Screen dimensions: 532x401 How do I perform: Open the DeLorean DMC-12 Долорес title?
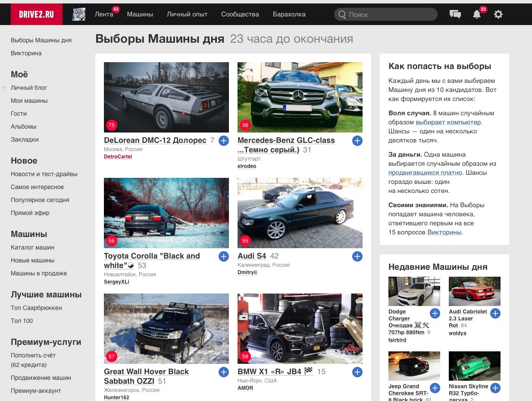(x=155, y=140)
